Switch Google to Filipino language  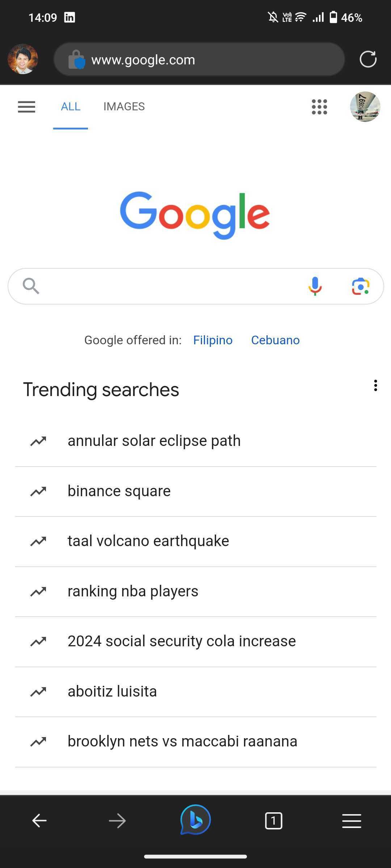click(x=213, y=340)
